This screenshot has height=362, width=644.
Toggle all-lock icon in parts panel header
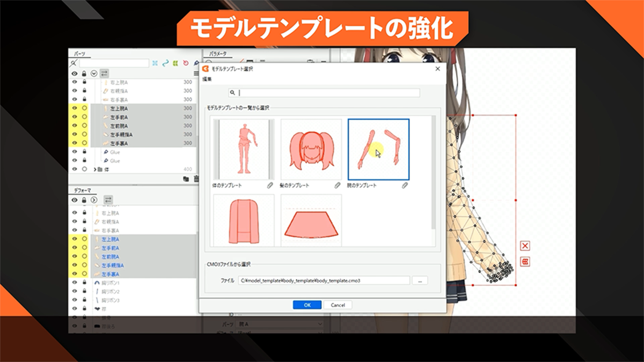click(x=84, y=73)
